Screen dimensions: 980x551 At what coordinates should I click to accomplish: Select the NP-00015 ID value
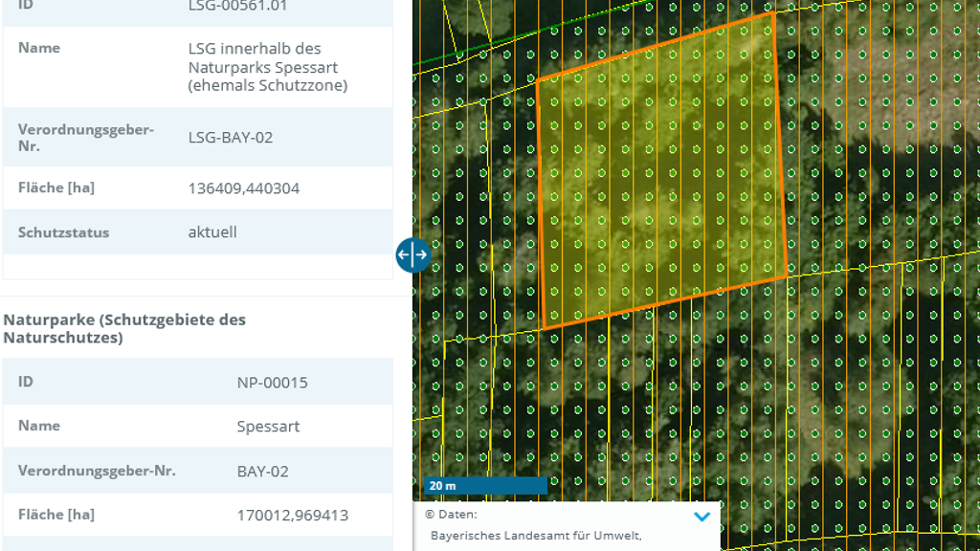coord(272,383)
